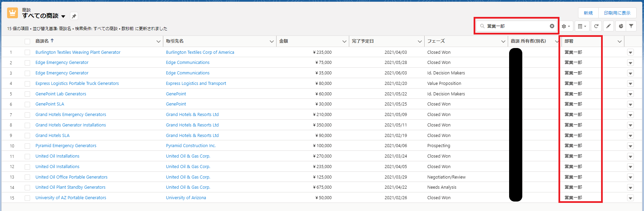The image size is (644, 211).
Task: Open row actions for Burlington Textiles Weaving Plant Generator
Action: 630,52
